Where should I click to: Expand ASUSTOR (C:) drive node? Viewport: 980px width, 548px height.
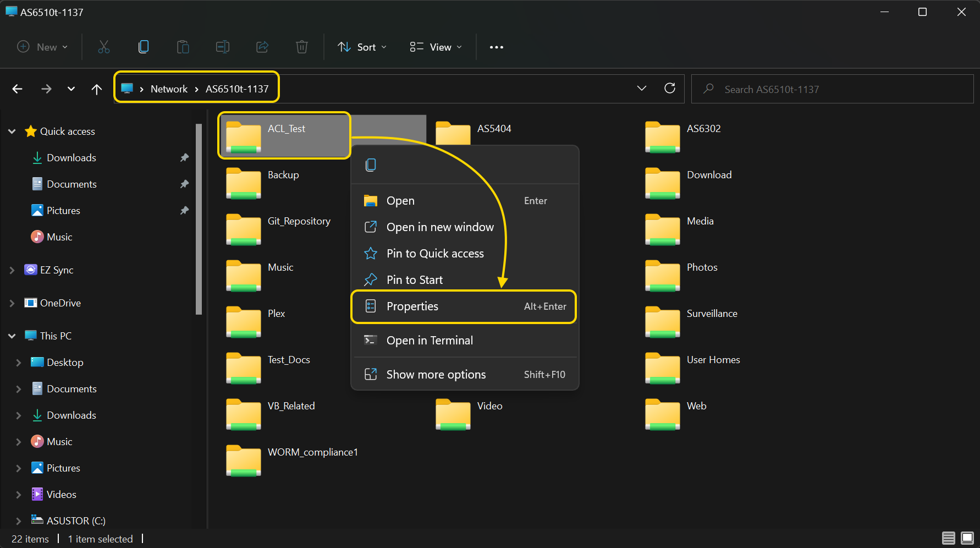[19, 520]
